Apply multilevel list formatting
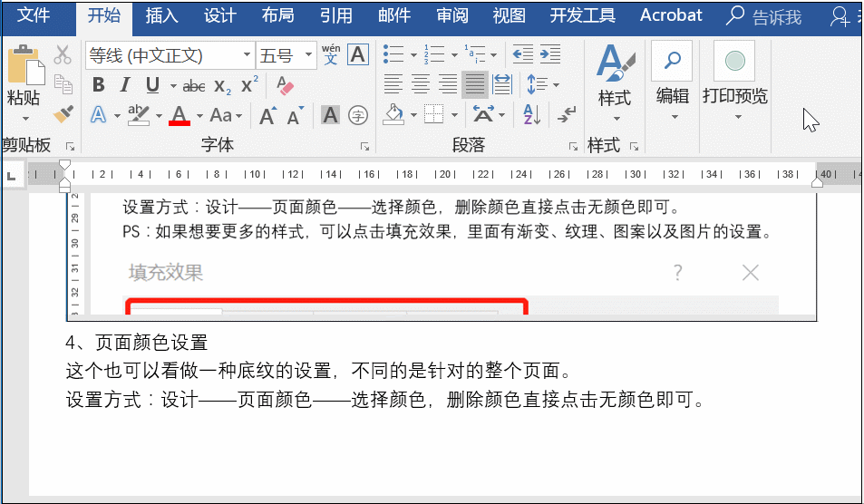Viewport: 864px width, 504px height. 474,54
